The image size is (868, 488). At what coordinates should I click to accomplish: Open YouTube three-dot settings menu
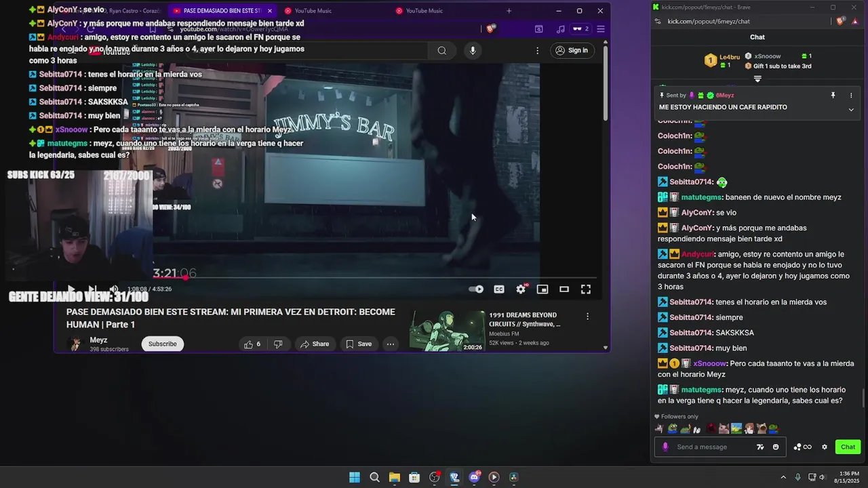[x=537, y=50]
